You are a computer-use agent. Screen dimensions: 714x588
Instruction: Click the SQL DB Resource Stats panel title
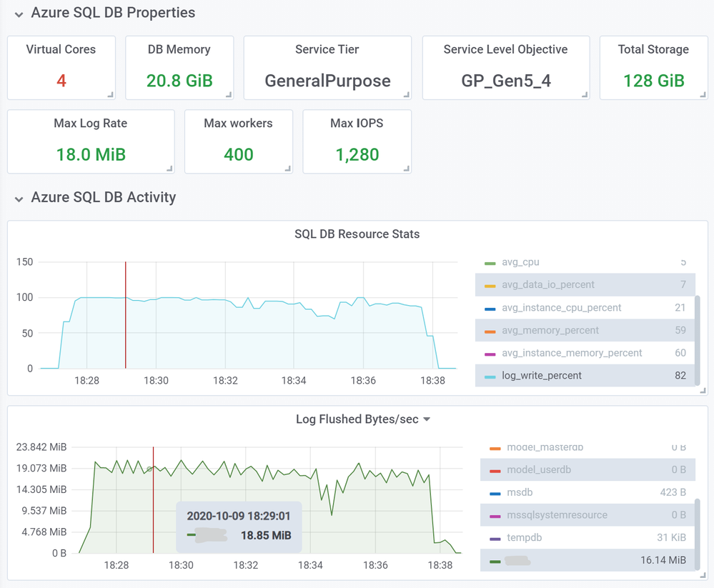pos(357,234)
